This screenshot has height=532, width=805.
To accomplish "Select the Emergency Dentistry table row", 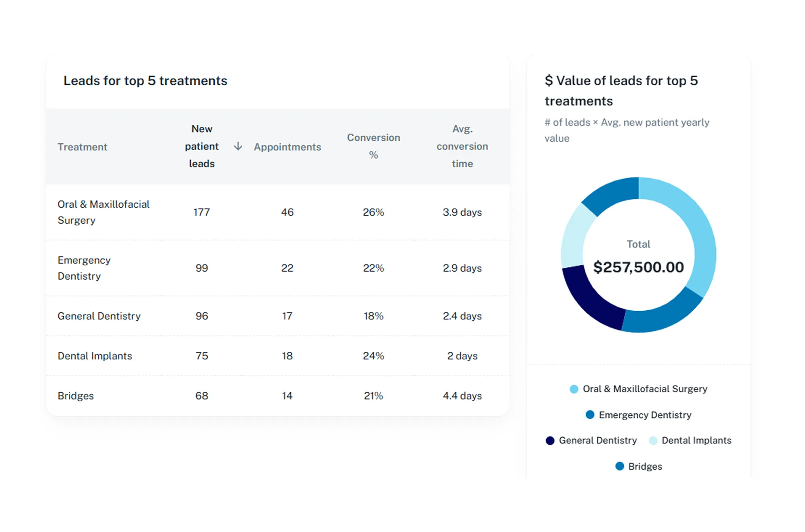I will click(x=84, y=268).
